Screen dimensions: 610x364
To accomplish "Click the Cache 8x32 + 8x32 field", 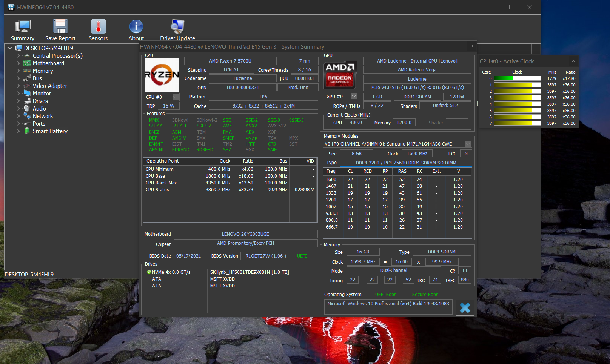I will (x=263, y=106).
